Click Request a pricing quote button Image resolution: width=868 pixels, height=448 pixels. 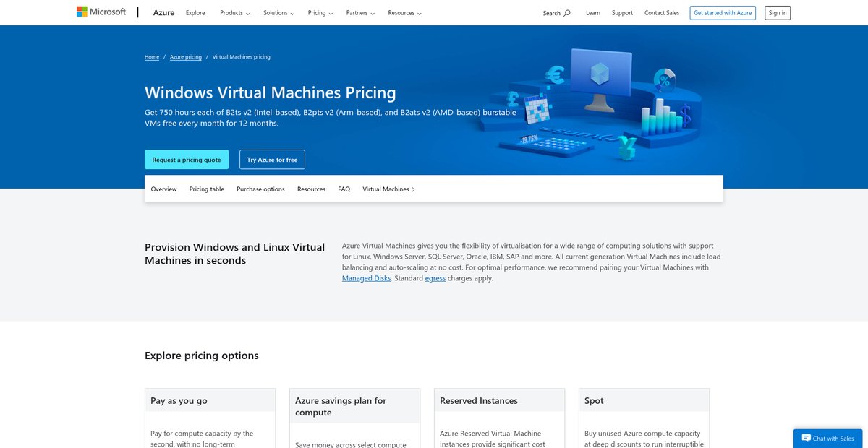point(187,160)
